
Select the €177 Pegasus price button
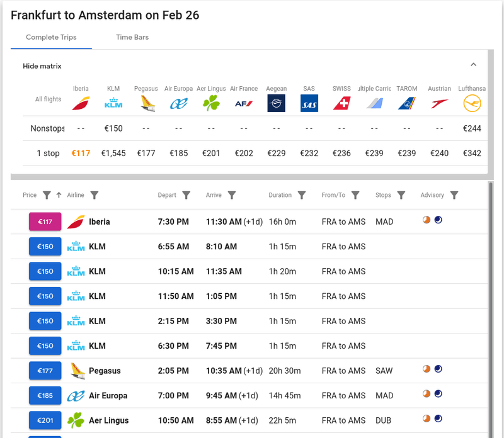[x=45, y=371]
